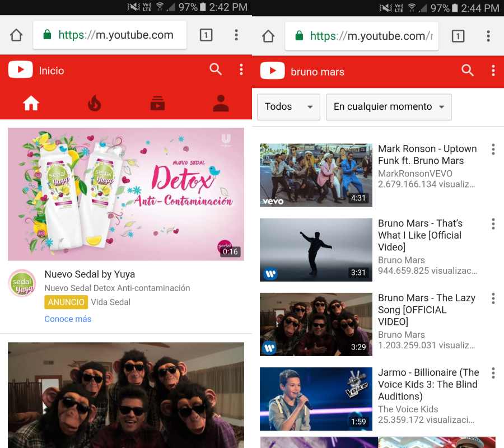Click the address bar on bruno mars page
The height and width of the screenshot is (448, 504).
click(362, 36)
